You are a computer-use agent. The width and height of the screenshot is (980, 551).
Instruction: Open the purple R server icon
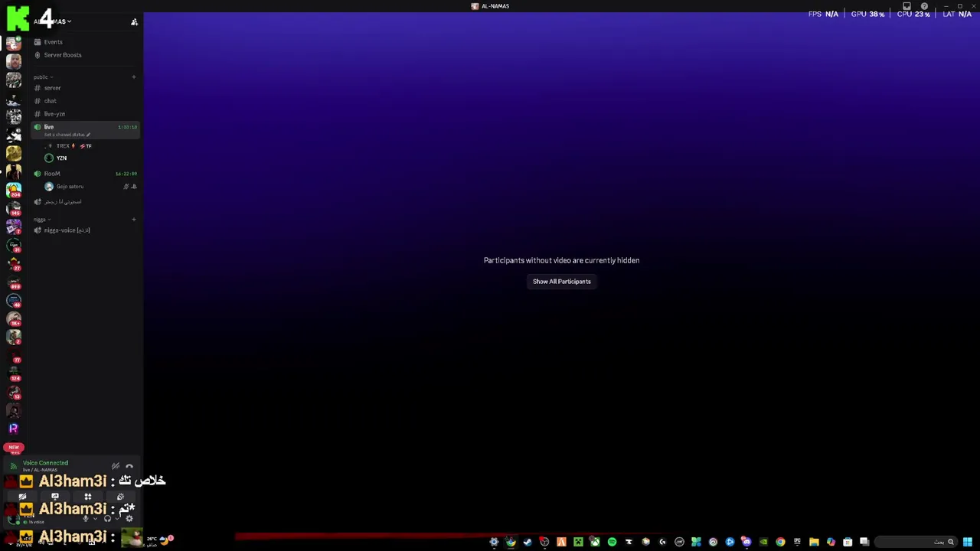[14, 429]
